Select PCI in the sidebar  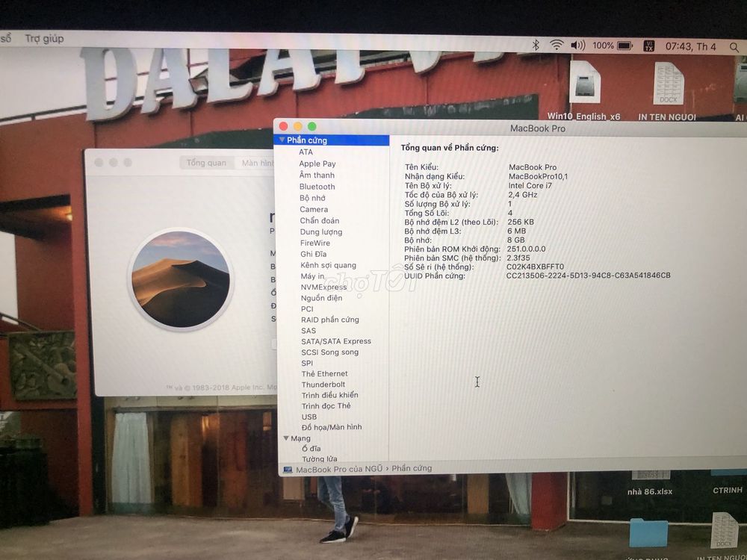click(x=307, y=309)
